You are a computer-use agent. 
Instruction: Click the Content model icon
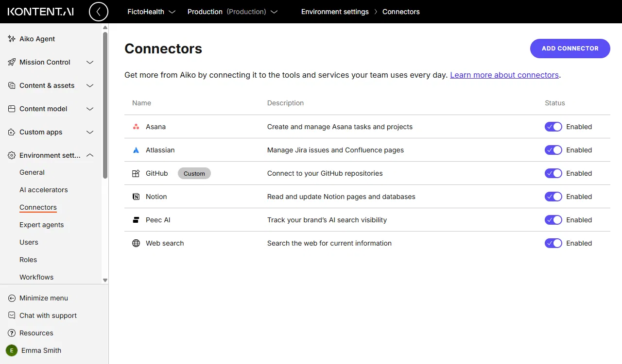coord(12,109)
